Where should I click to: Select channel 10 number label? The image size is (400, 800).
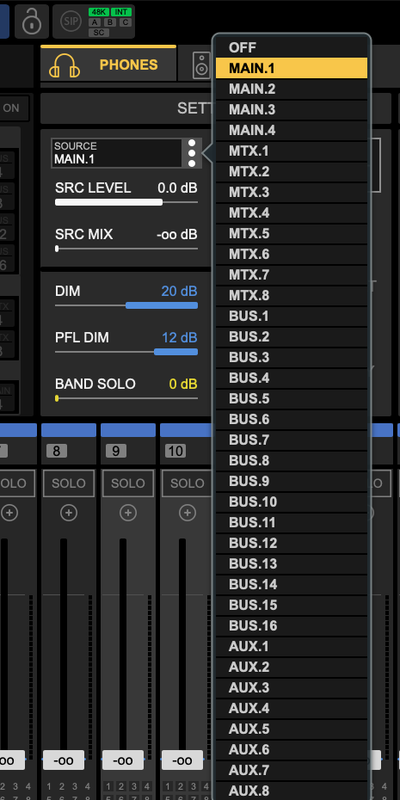point(175,451)
